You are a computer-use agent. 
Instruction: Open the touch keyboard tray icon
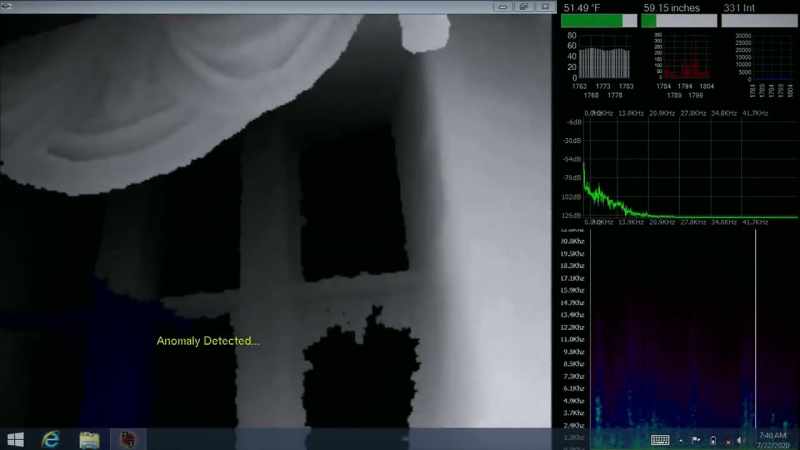click(660, 440)
